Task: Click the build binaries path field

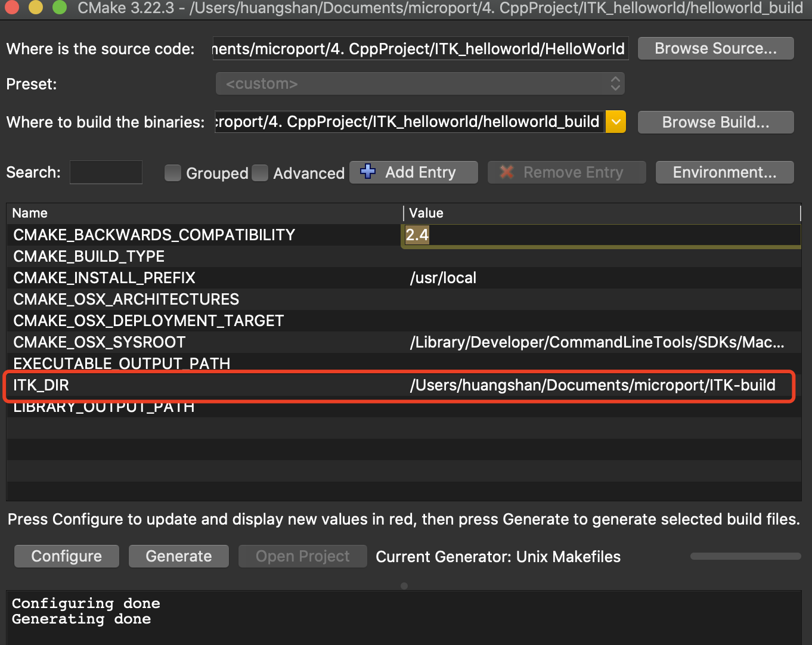Action: (409, 122)
